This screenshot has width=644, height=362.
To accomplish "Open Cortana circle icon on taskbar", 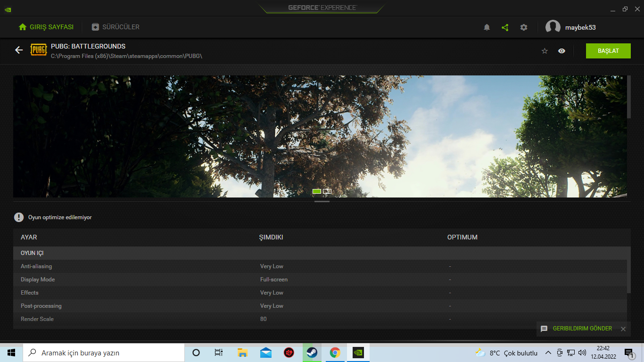I will 196,353.
